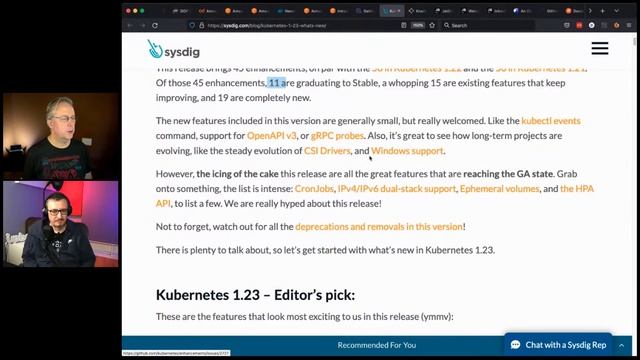Click the highlighted "11" in the paragraph
This screenshot has height=360, width=640.
click(x=274, y=83)
